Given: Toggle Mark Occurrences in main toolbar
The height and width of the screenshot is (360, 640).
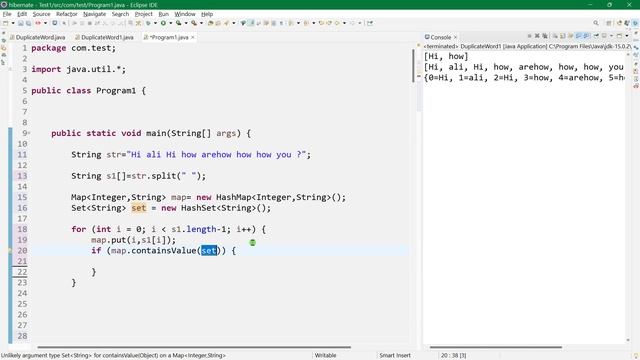Looking at the screenshot, I should click(x=251, y=23).
